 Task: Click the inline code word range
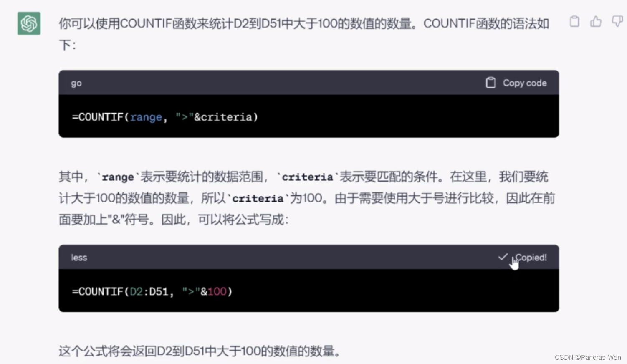[x=118, y=177]
